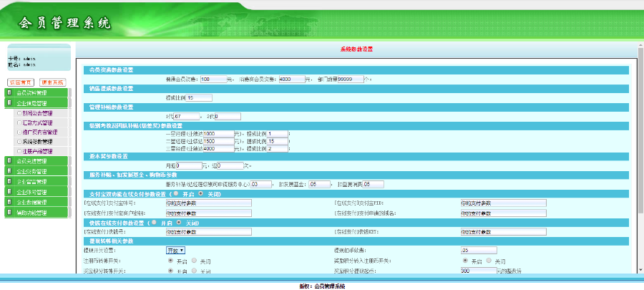Click the icon beside 会员充值管理
The image size is (644, 290).
click(9, 160)
